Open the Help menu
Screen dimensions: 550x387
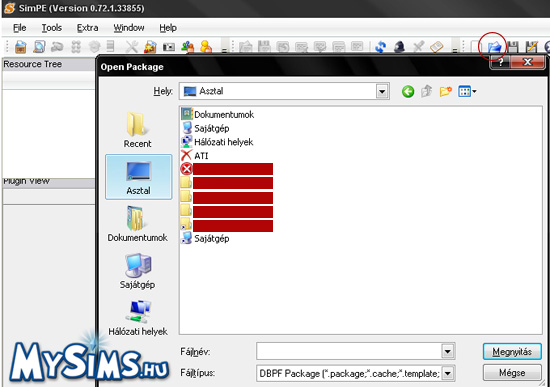click(x=168, y=28)
